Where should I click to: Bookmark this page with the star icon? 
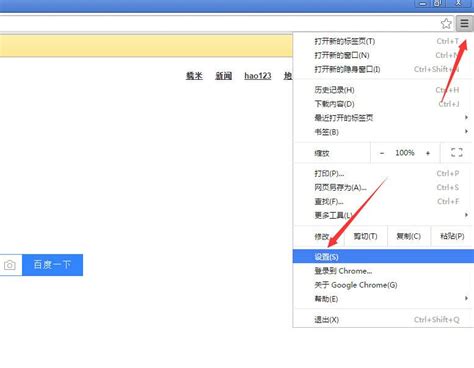coord(446,23)
